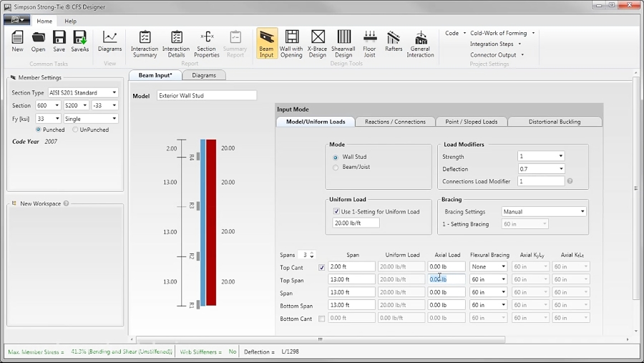Open the Floor Joist design tool

tap(370, 43)
